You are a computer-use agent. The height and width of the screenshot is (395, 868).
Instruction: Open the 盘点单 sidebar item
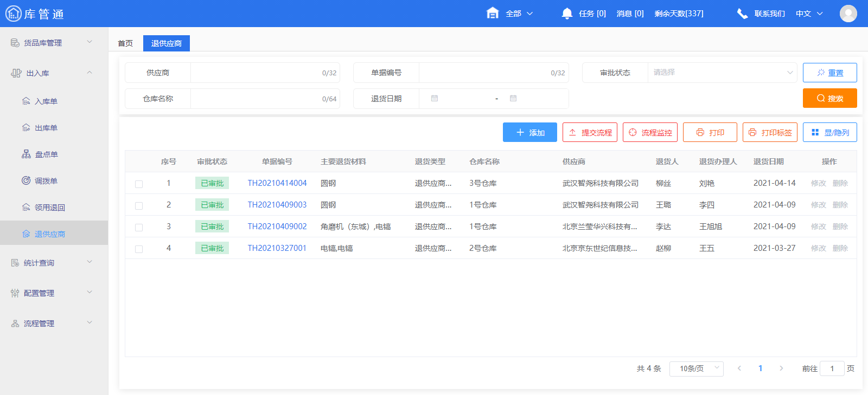point(46,154)
